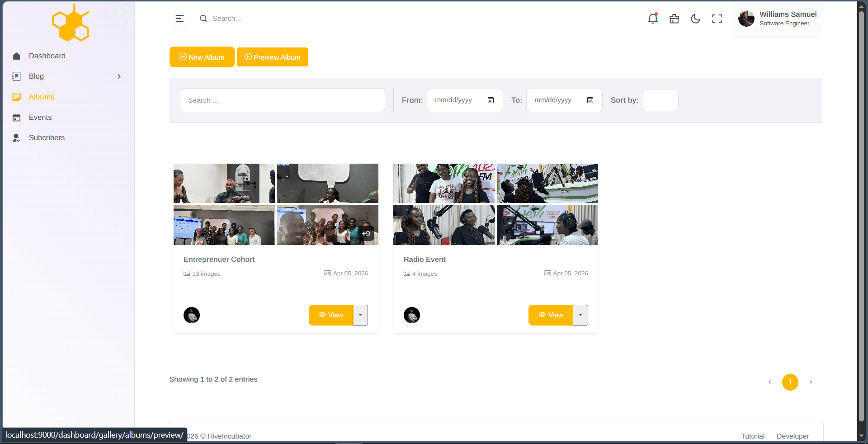Image resolution: width=868 pixels, height=444 pixels.
Task: Go to previous pagination page
Action: tap(769, 382)
